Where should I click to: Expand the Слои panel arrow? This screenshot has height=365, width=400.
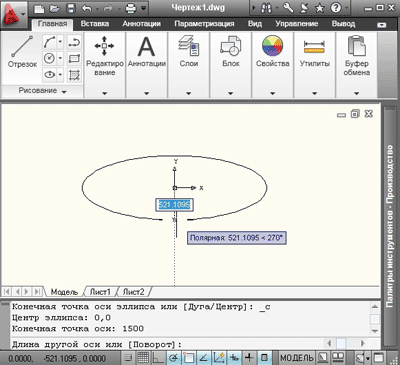pyautogui.click(x=189, y=93)
